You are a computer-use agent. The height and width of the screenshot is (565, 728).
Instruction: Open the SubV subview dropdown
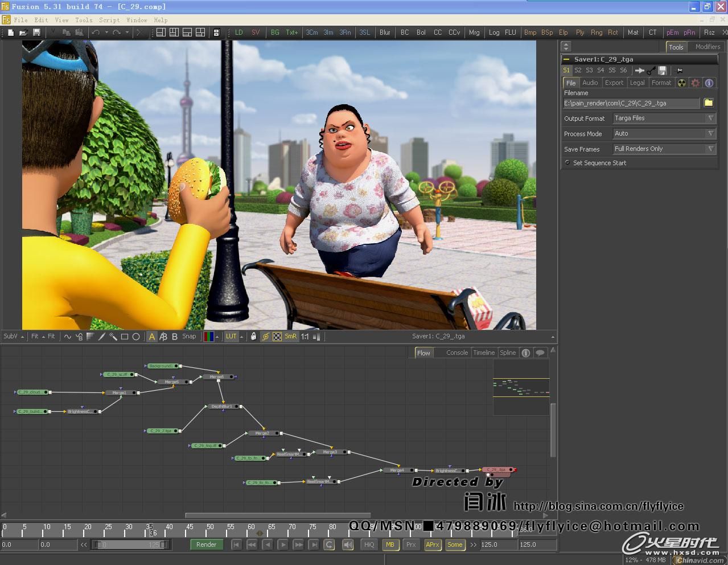click(x=14, y=337)
